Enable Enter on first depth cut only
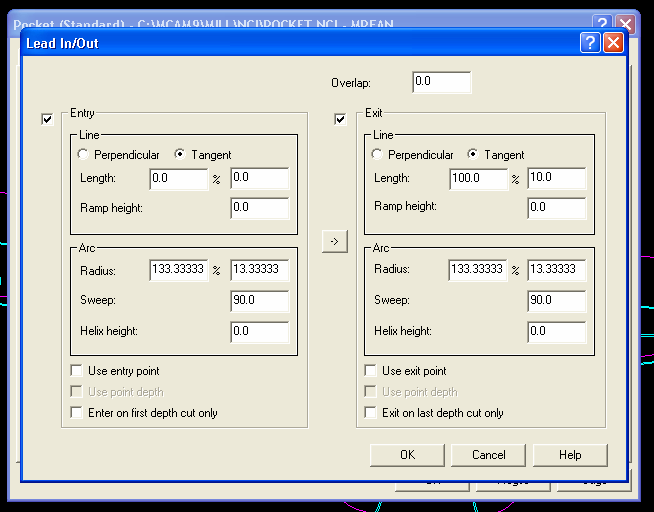The width and height of the screenshot is (654, 512). 76,412
